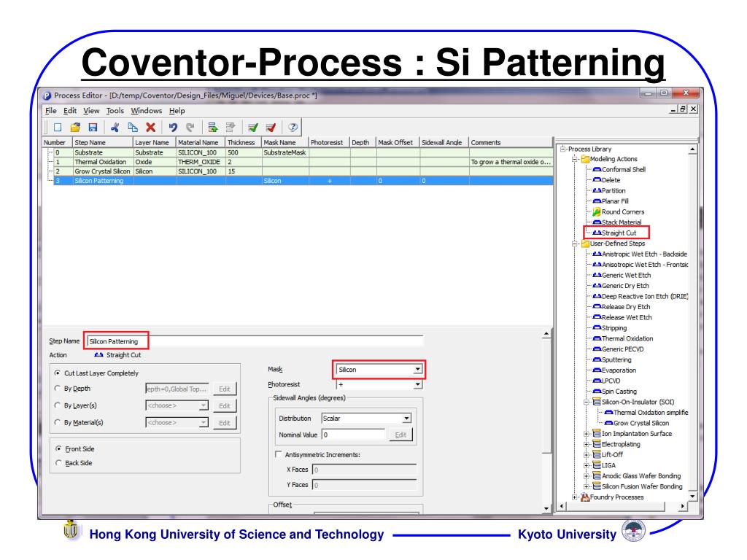
Task: Pick the LPCVD step in library
Action: [611, 381]
